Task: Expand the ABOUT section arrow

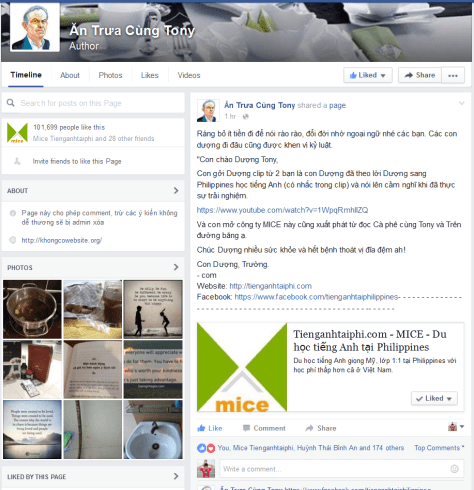Action: tap(176, 191)
